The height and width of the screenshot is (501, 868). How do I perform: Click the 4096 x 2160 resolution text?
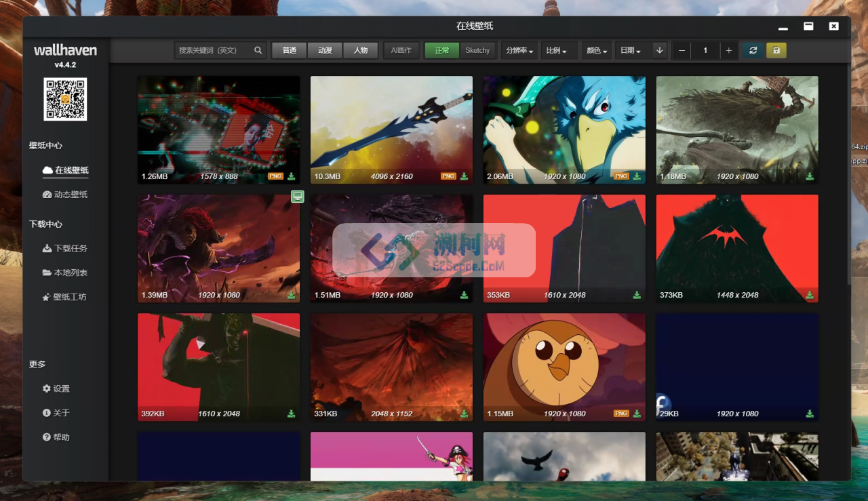pyautogui.click(x=392, y=176)
